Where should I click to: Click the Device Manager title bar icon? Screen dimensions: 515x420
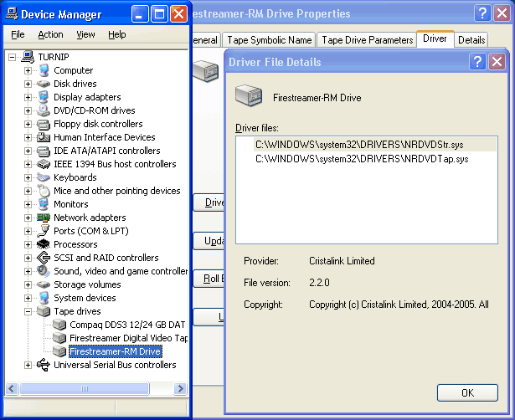[12, 14]
